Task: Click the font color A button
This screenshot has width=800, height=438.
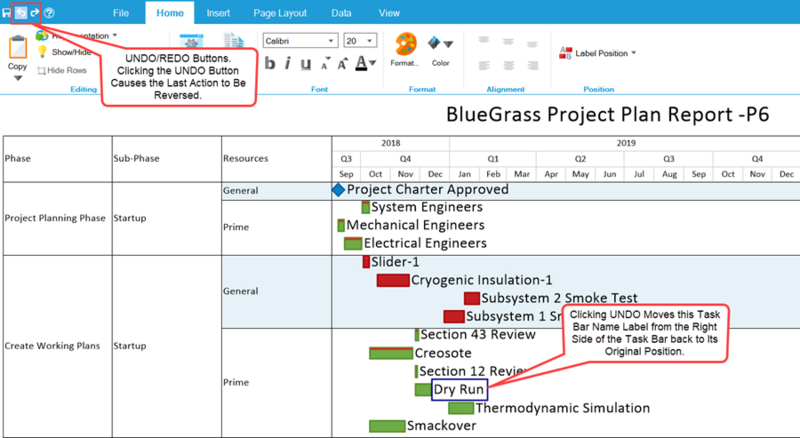Action: pos(365,64)
